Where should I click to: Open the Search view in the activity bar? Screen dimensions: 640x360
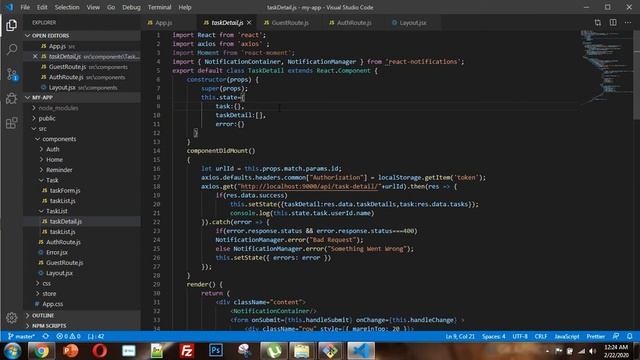(x=11, y=50)
